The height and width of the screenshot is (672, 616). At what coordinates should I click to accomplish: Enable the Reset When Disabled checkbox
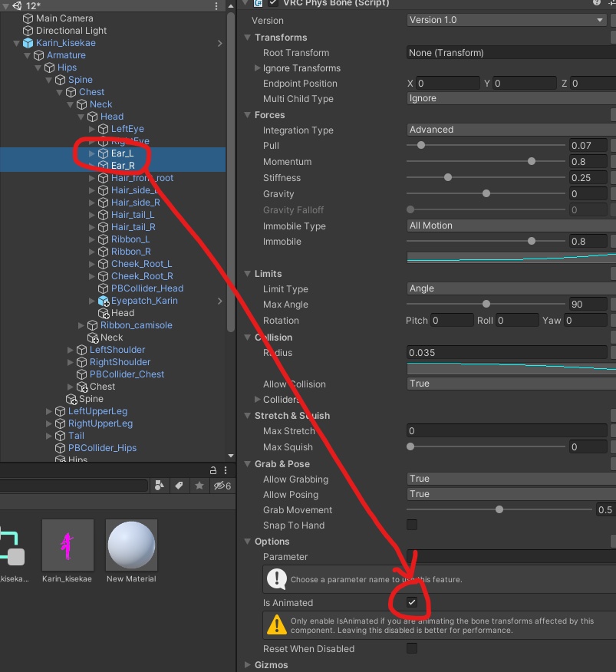pos(411,648)
